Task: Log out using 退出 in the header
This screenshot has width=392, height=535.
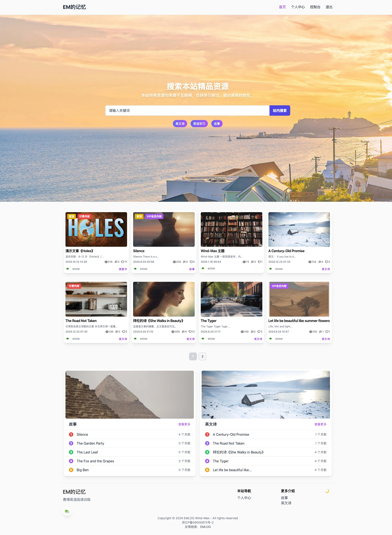Action: coord(329,7)
